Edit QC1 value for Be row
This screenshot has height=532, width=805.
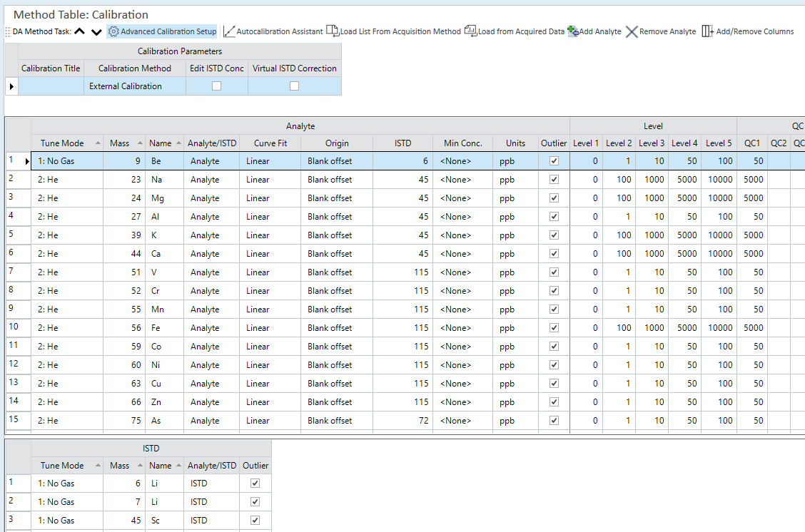pos(752,161)
